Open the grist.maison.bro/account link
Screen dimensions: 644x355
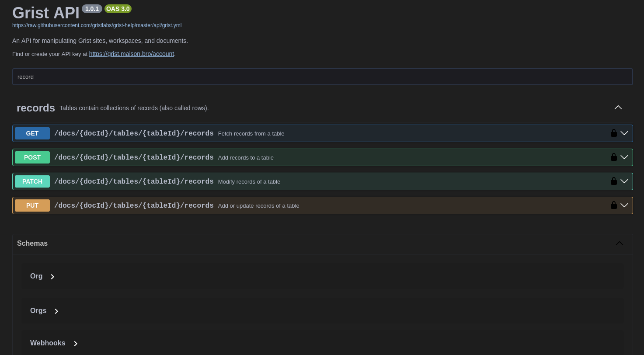point(132,54)
